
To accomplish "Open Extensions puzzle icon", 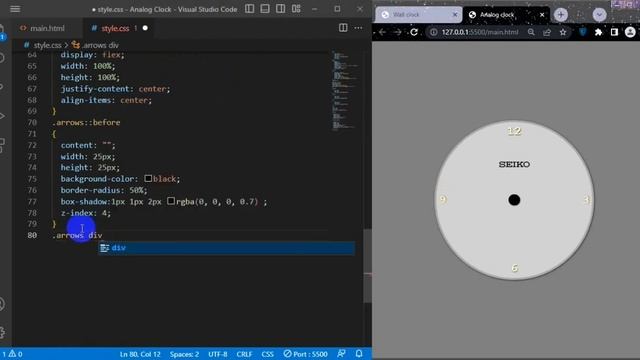I will 598,32.
